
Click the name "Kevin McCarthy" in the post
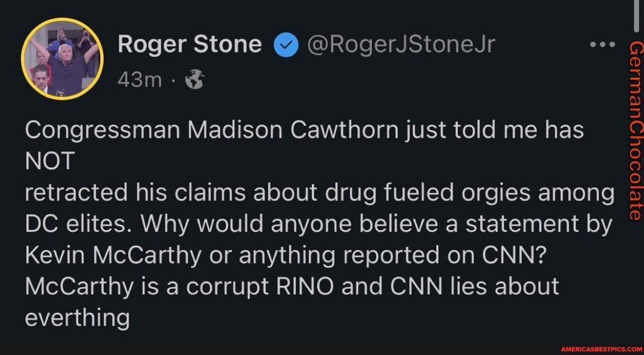(113, 255)
